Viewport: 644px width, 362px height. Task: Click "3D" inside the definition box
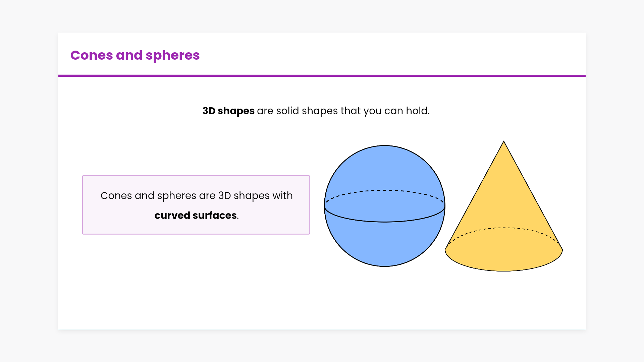[x=224, y=196]
